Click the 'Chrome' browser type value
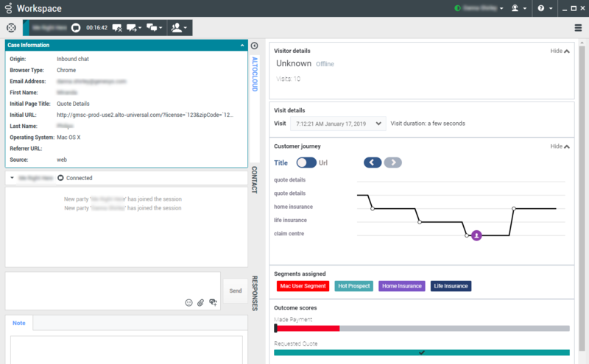The height and width of the screenshot is (364, 589). 66,70
